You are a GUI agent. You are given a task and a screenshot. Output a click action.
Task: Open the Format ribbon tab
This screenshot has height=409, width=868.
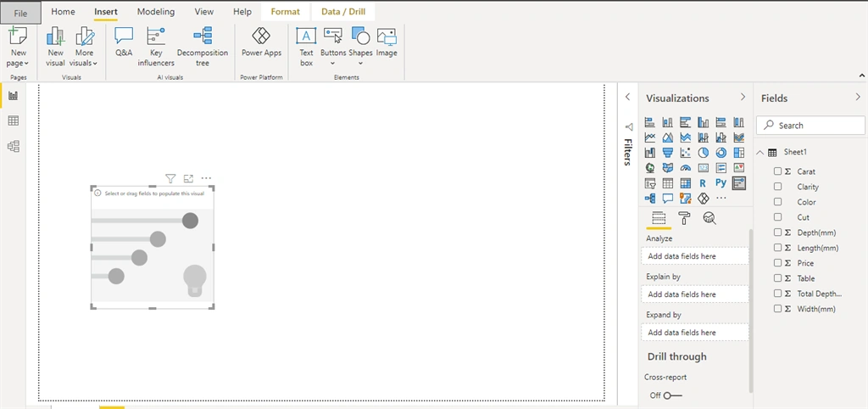pos(286,12)
